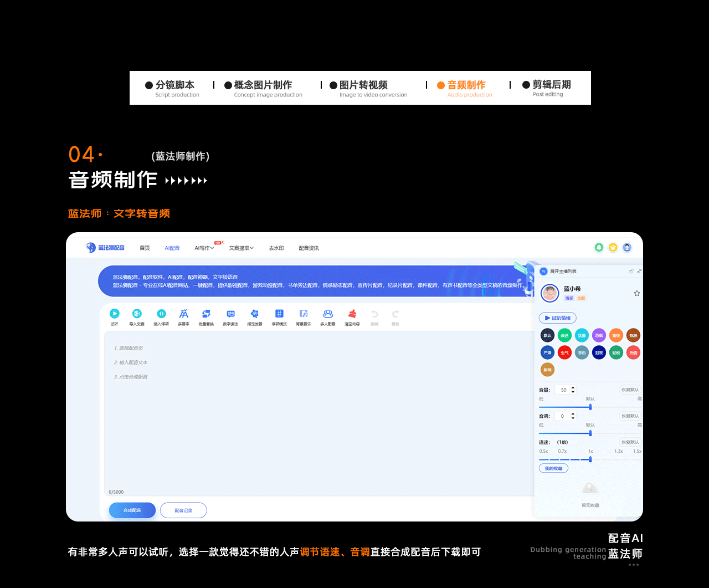Viewport: 709px width, 588px height.
Task: Click the yellow crown VIP icon
Action: click(x=613, y=248)
